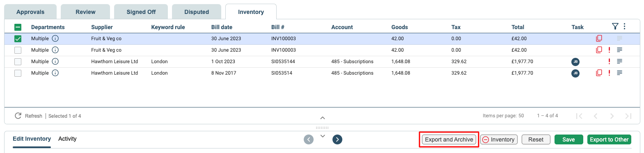Open the three-dot column options menu
Image resolution: width=644 pixels, height=153 pixels.
point(624,27)
